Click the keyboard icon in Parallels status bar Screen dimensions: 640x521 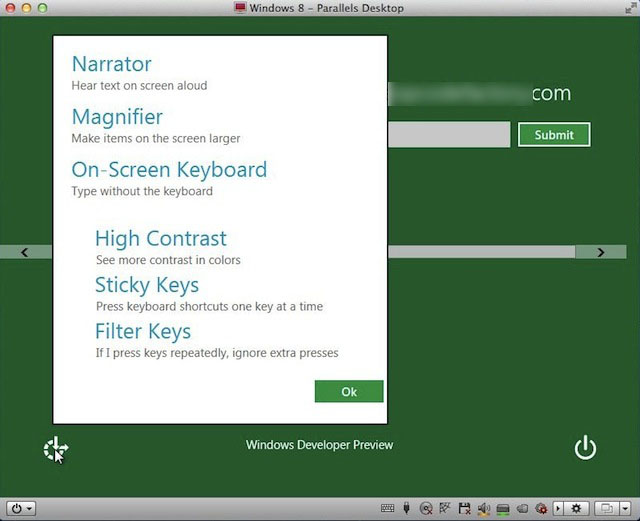click(388, 508)
